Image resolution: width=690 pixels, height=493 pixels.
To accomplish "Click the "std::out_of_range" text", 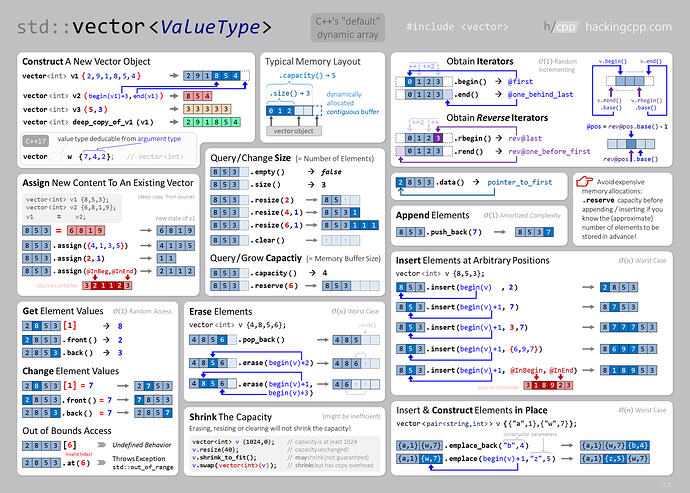I will pyautogui.click(x=143, y=467).
